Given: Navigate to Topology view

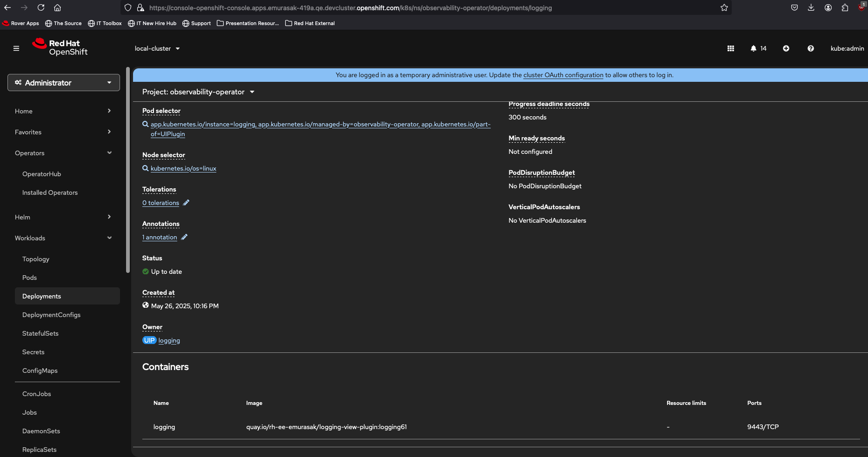Looking at the screenshot, I should coord(36,259).
